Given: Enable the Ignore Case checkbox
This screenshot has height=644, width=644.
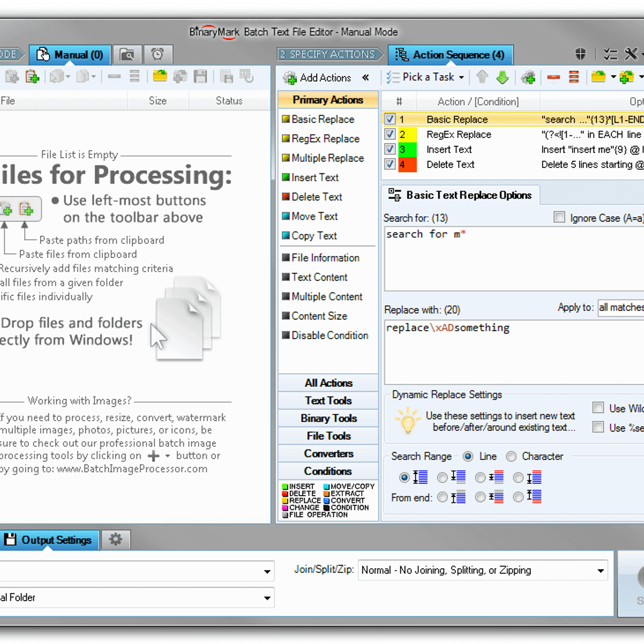Looking at the screenshot, I should tap(559, 217).
